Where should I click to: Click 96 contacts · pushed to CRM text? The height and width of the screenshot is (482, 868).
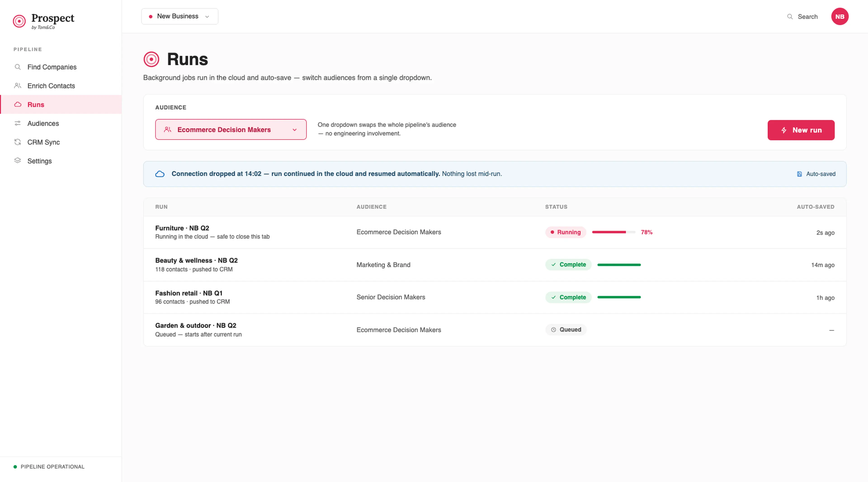pyautogui.click(x=192, y=301)
